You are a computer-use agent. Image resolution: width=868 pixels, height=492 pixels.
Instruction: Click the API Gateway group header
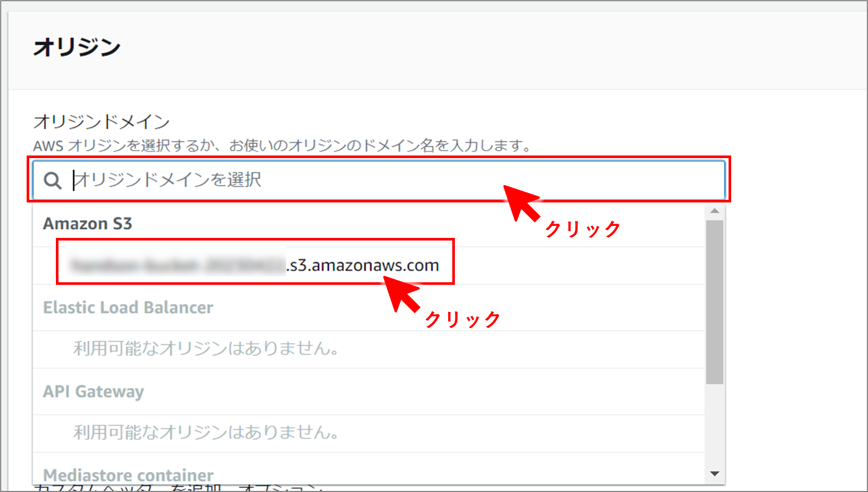pyautogui.click(x=93, y=392)
